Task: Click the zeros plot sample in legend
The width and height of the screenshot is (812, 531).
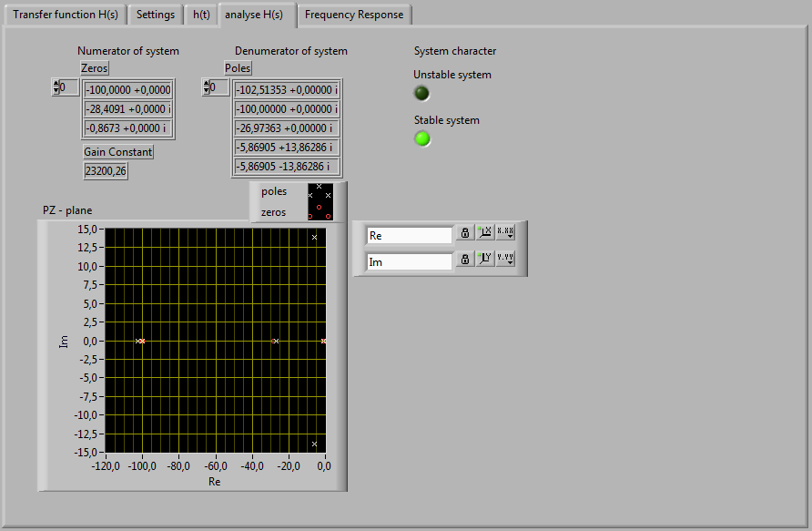Action: (x=320, y=211)
